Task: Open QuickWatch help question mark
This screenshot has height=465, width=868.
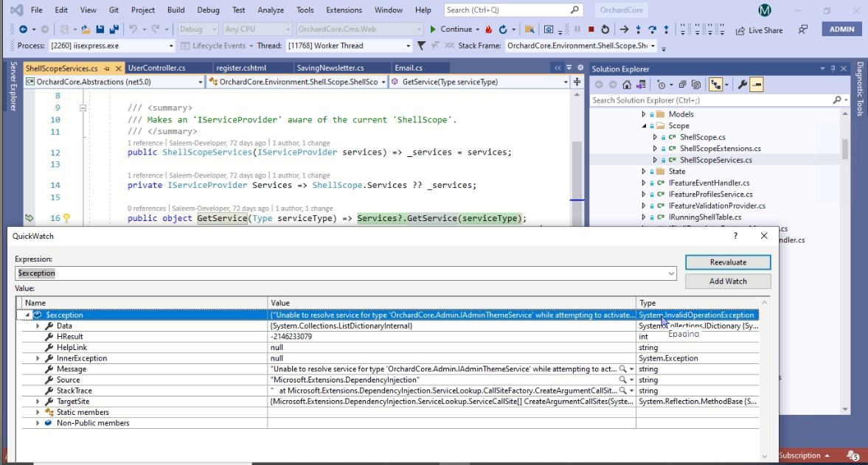Action: [735, 236]
